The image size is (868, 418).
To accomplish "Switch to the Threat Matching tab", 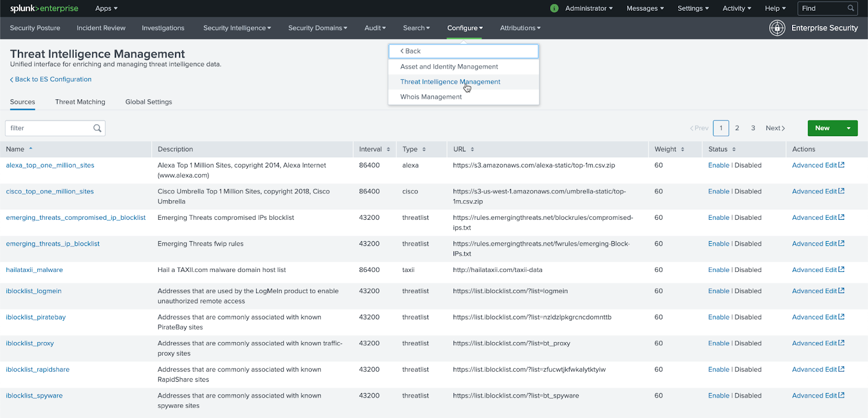I will (x=80, y=102).
